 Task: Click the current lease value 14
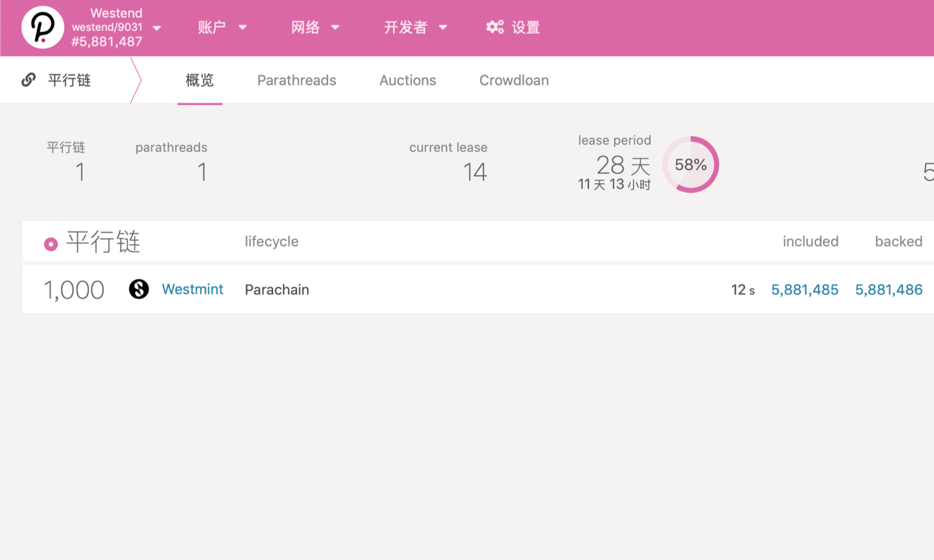tap(475, 172)
